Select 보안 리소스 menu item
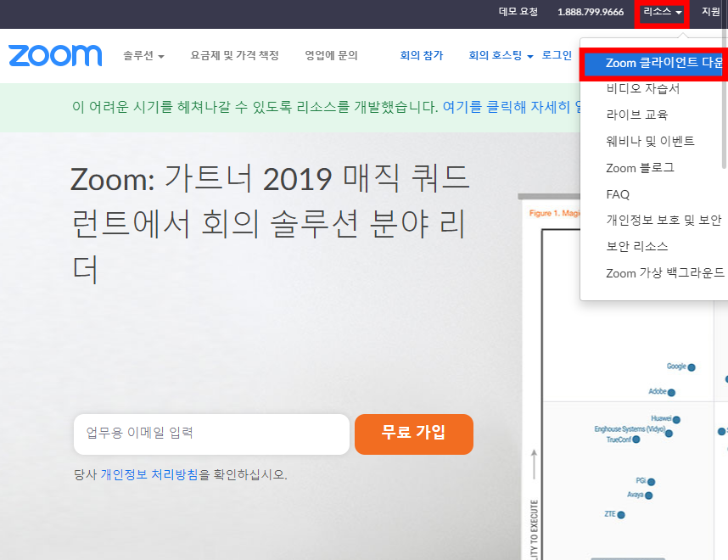The image size is (728, 560). pos(637,247)
